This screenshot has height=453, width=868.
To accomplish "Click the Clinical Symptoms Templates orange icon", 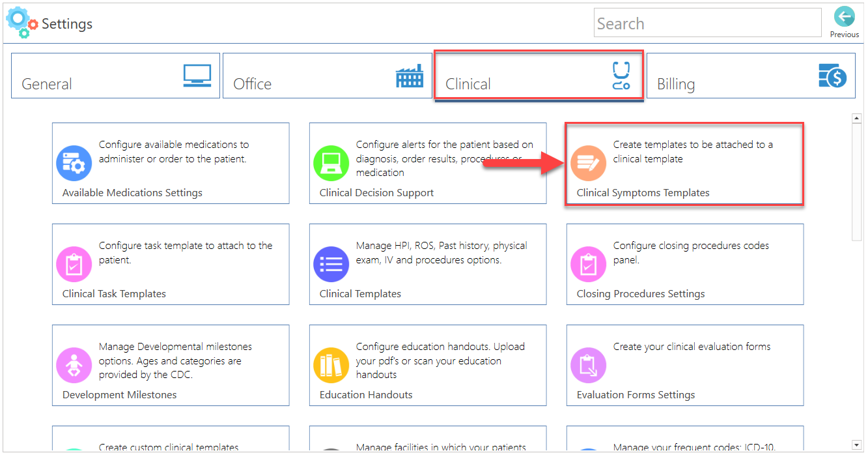I will click(589, 163).
